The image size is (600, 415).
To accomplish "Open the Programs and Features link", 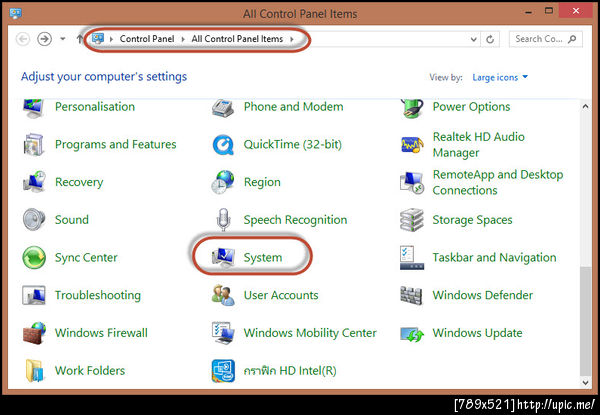I will (116, 145).
